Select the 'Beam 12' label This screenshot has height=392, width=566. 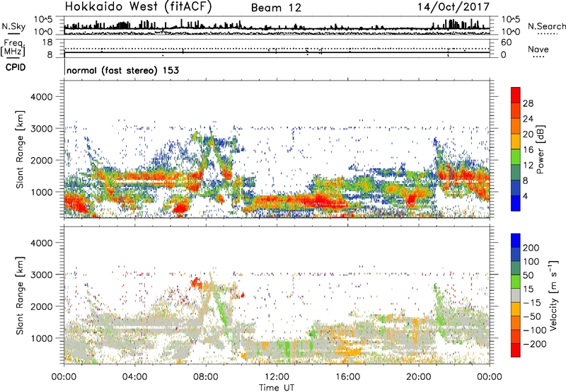(x=276, y=8)
